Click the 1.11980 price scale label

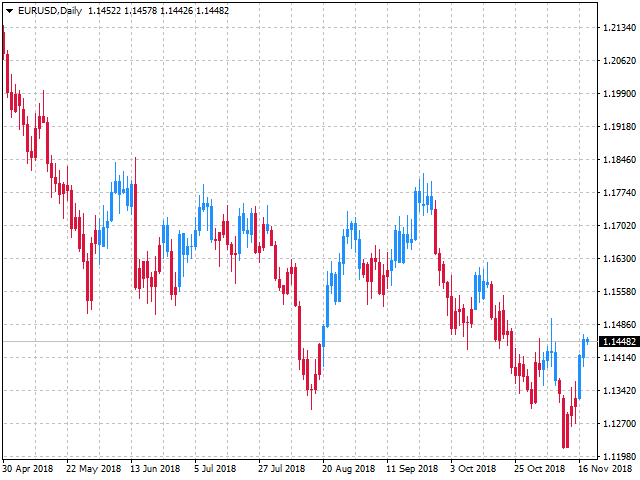pos(619,456)
